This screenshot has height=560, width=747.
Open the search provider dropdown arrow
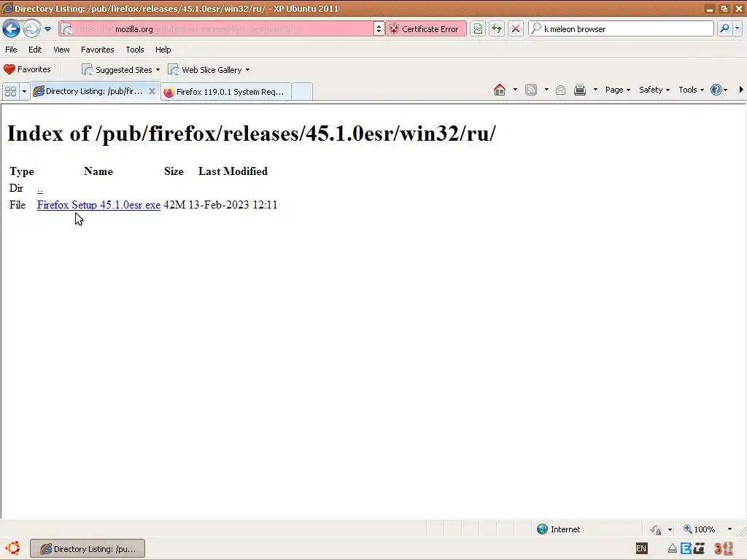tap(737, 28)
